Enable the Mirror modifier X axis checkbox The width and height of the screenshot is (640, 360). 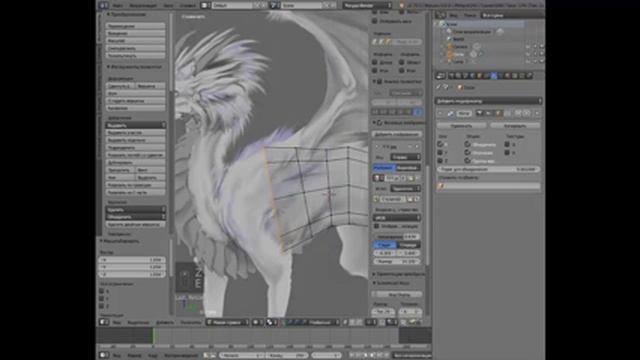(440, 144)
